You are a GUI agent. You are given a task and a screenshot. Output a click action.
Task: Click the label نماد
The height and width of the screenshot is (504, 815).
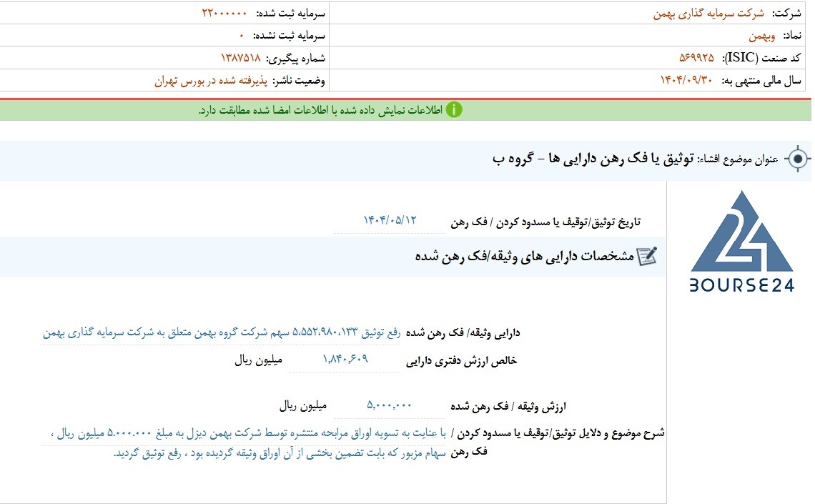792,35
